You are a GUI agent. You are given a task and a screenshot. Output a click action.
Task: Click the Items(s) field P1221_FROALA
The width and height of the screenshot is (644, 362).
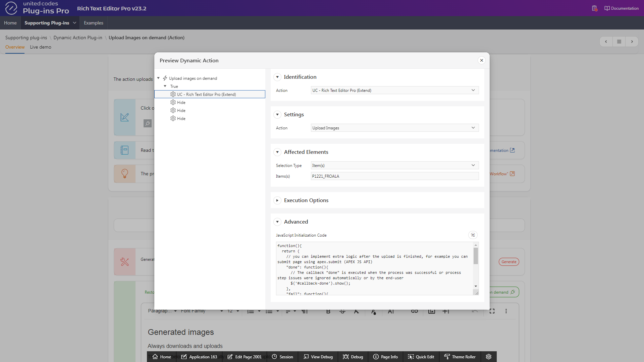point(395,176)
